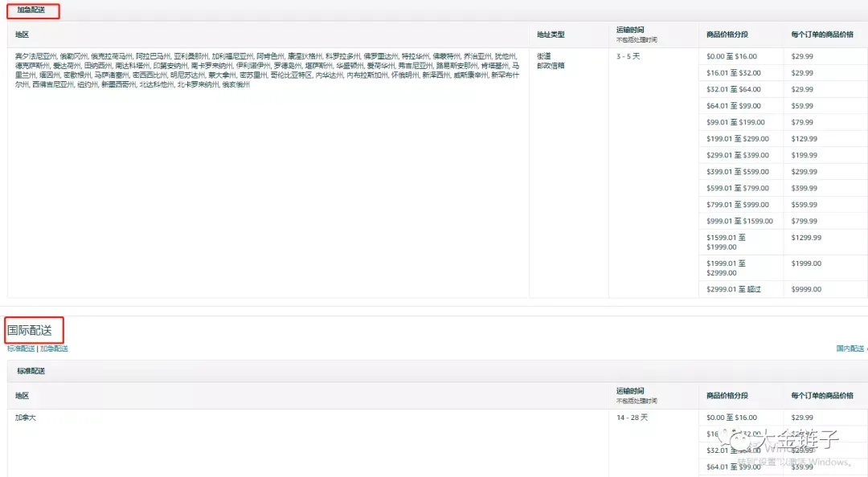
Task: Click the 加急配送 link beside the 标准配送 link
Action: click(55, 349)
